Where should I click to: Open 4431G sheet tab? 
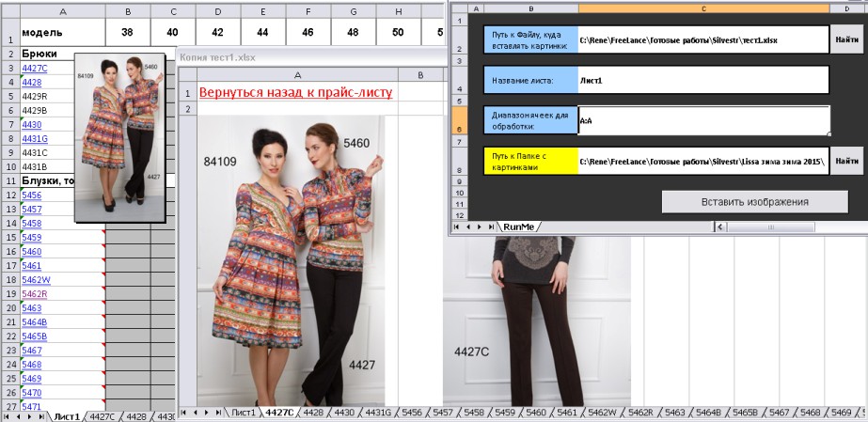[x=378, y=412]
